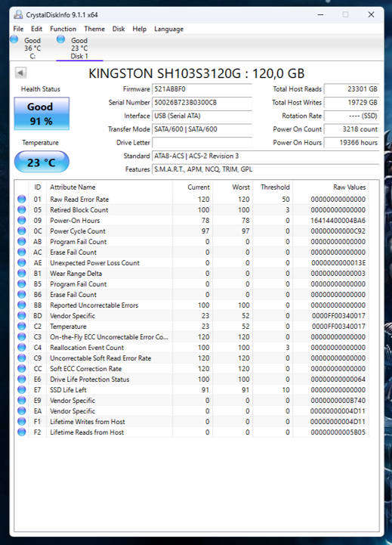Click status icon for B5 Program Fail Count

pyautogui.click(x=22, y=284)
